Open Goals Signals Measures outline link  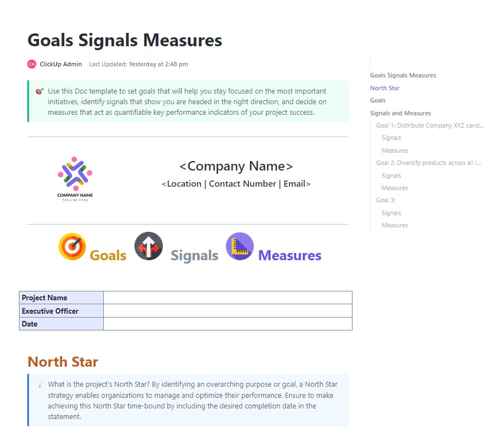403,75
